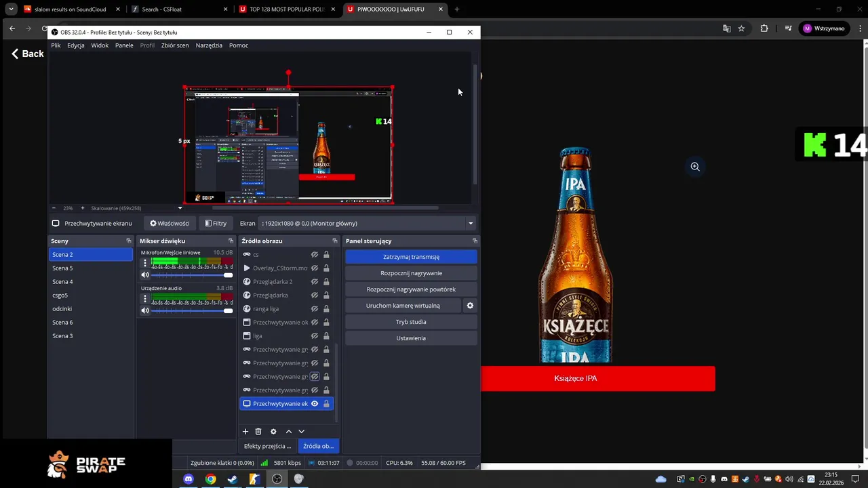The width and height of the screenshot is (868, 488).
Task: Move selected source down with arrow
Action: (302, 432)
